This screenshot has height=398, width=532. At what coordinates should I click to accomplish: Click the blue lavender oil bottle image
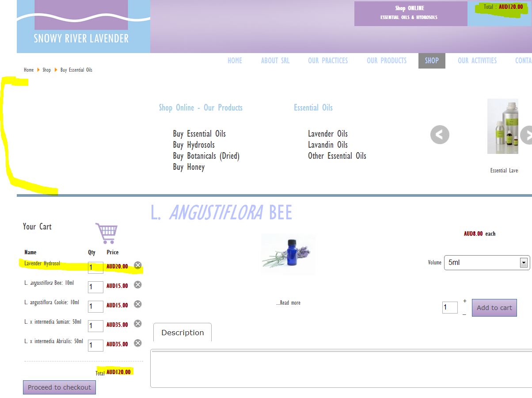coord(288,254)
